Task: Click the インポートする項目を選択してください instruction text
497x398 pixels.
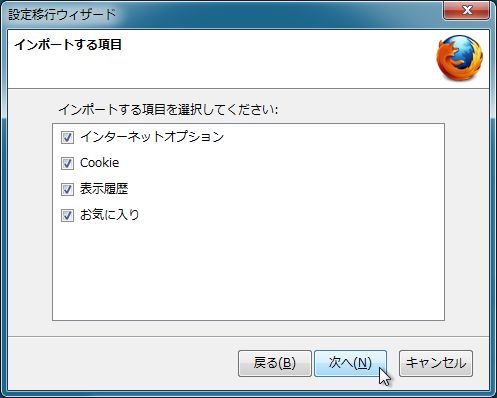Action: pos(168,109)
